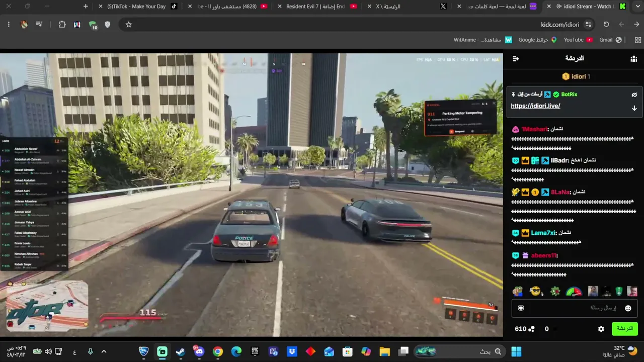The height and width of the screenshot is (362, 644).
Task: Open site information icon in address bar
Action: pyautogui.click(x=588, y=25)
